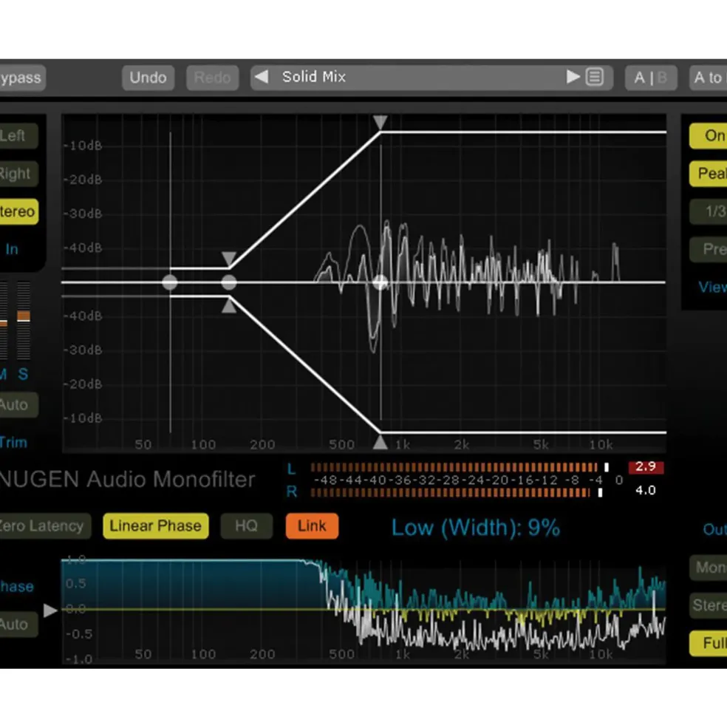The height and width of the screenshot is (728, 727).
Task: Click the Phase label beside the correlation graph
Action: click(17, 586)
